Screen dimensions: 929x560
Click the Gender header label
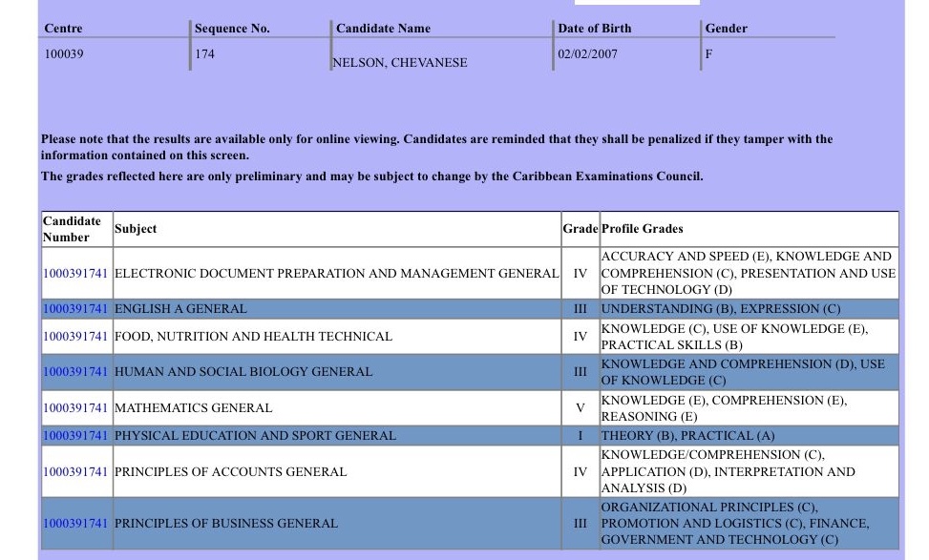point(727,29)
